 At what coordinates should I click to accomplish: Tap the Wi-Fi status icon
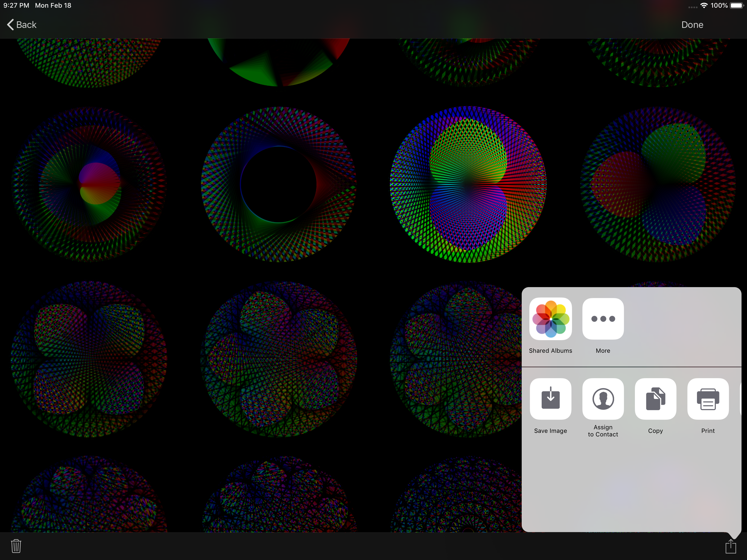click(x=704, y=5)
